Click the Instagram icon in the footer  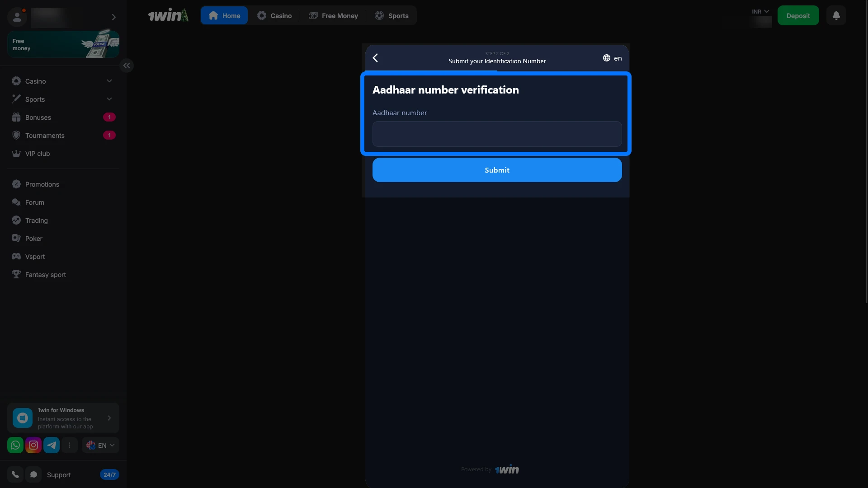[33, 445]
